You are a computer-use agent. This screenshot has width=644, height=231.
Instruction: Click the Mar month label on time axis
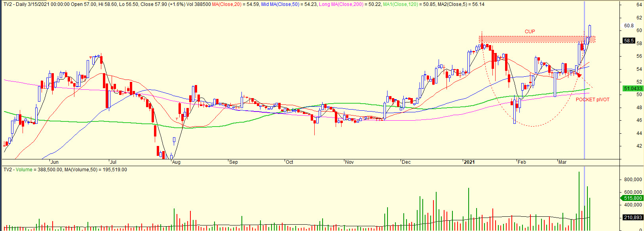point(562,162)
